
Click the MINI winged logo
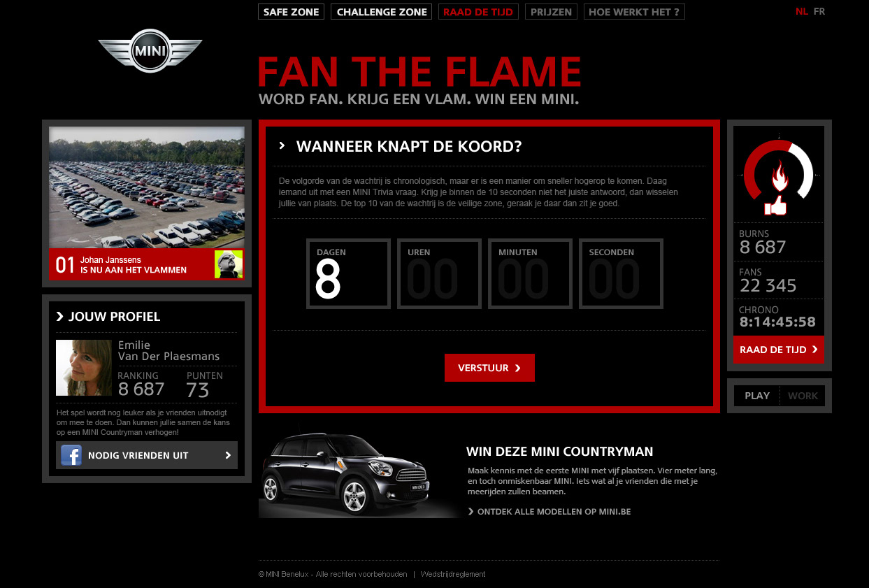click(150, 50)
